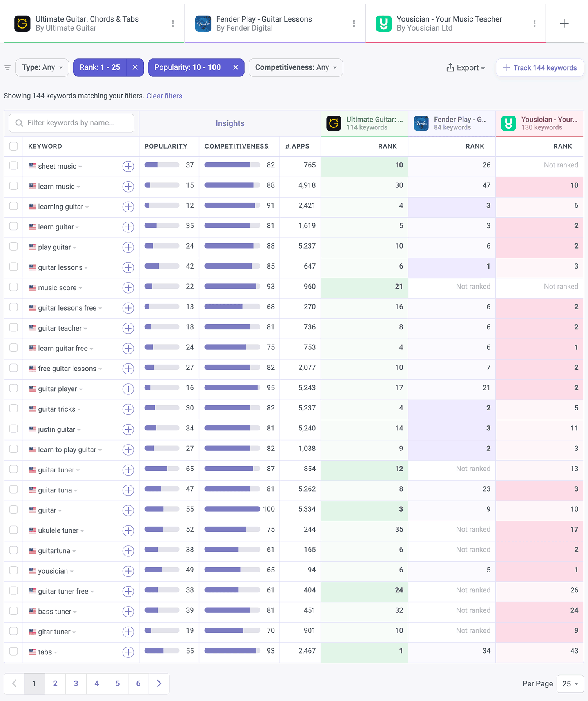Go to next page with right arrow
This screenshot has width=588, height=701.
(x=159, y=683)
